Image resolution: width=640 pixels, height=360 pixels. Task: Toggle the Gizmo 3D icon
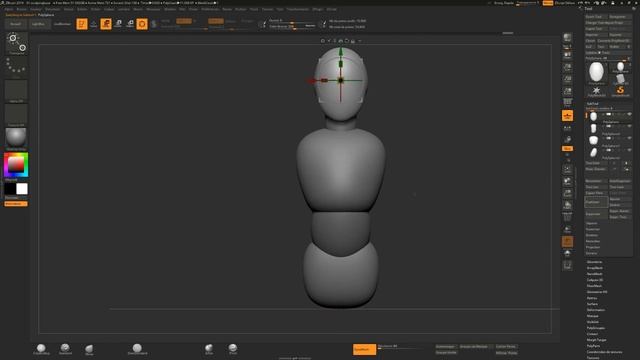click(142, 24)
